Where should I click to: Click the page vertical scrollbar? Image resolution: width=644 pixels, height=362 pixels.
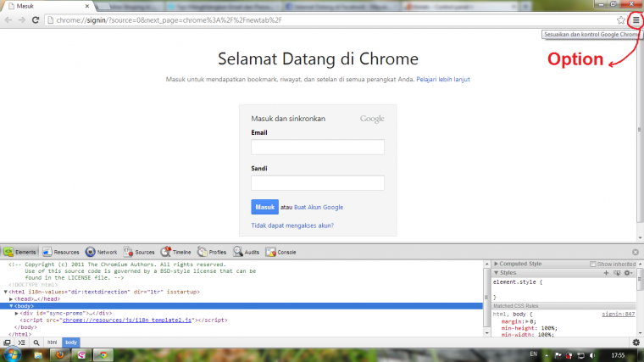[x=640, y=130]
